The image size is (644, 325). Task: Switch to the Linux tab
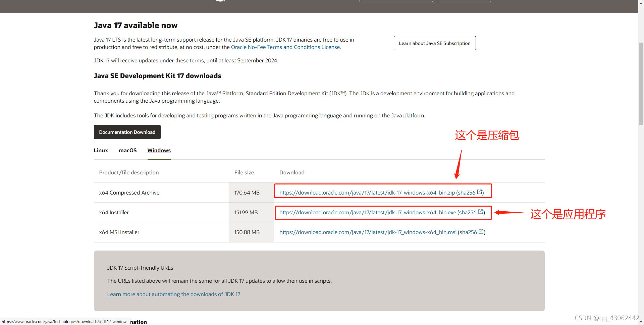tap(101, 150)
